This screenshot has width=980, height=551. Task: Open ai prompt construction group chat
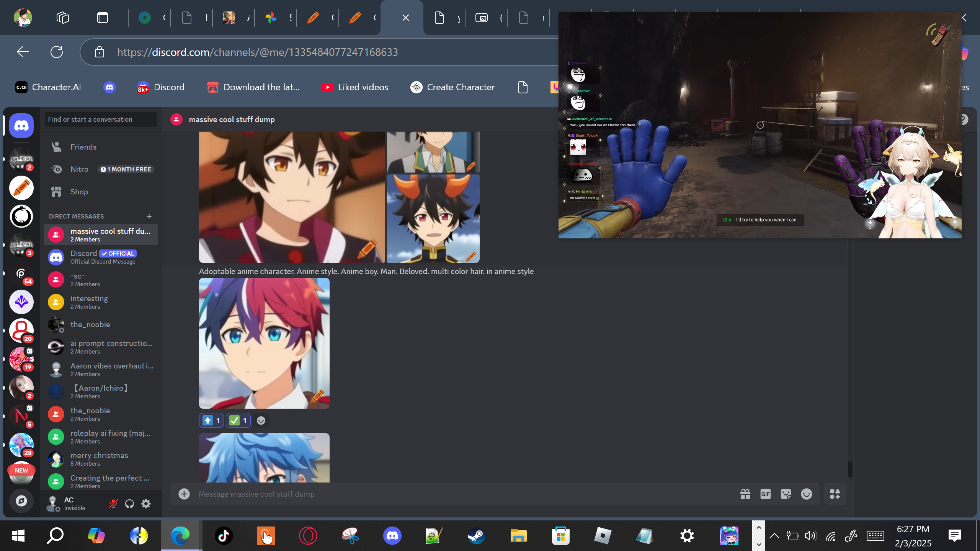[101, 347]
